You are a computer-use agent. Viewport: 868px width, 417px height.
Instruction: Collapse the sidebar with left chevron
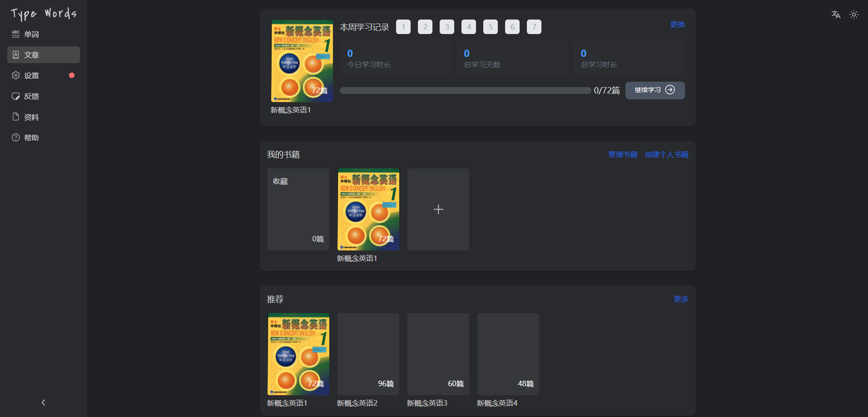pyautogui.click(x=44, y=402)
